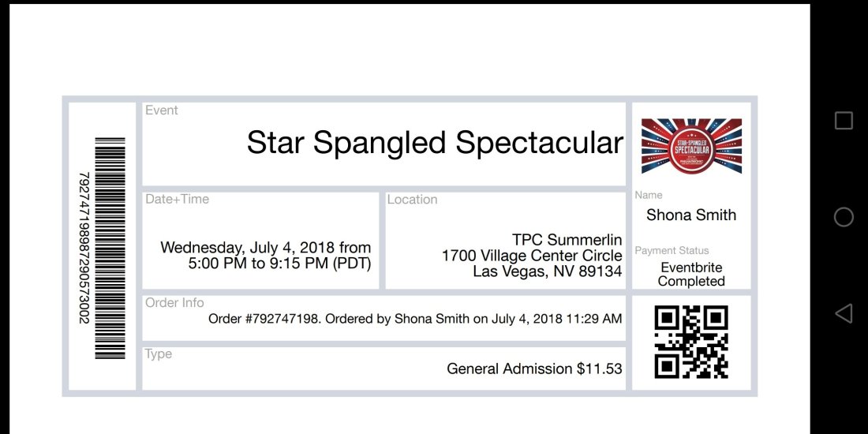This screenshot has height=434, width=868.
Task: Tap the 1700 Village Center Circle address
Action: [x=531, y=256]
